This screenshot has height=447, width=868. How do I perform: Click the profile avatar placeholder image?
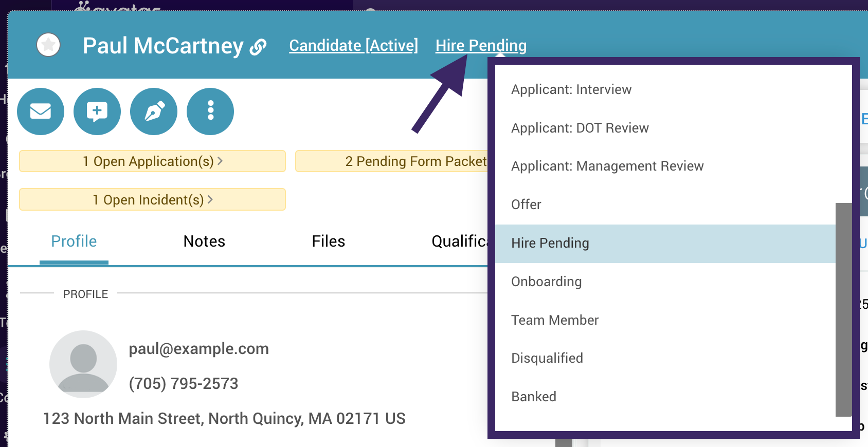click(x=83, y=364)
